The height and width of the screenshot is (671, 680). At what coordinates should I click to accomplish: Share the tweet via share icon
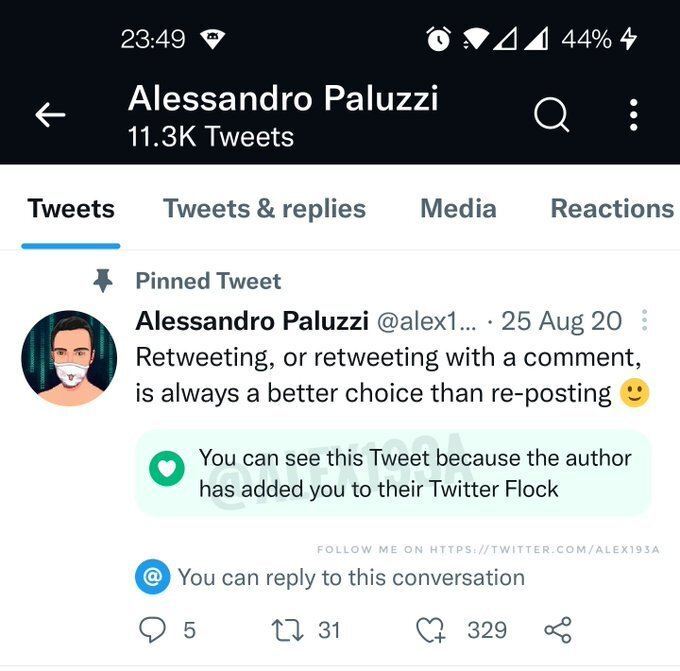coord(557,630)
